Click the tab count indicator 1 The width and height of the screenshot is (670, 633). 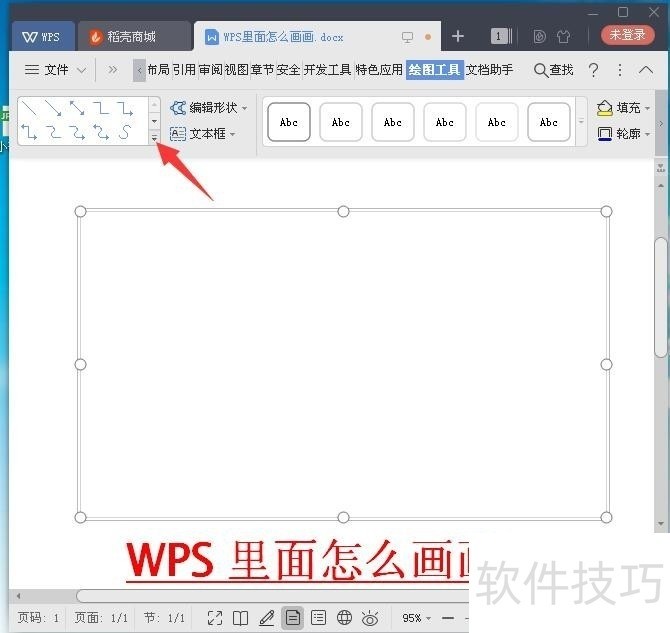[501, 36]
